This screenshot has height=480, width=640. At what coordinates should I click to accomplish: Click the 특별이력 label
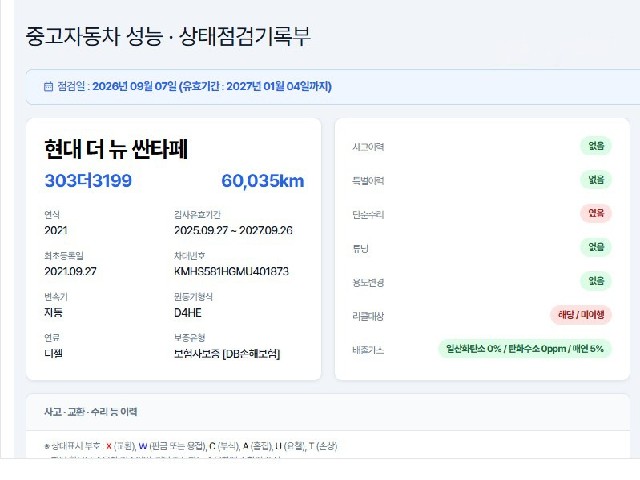[368, 180]
